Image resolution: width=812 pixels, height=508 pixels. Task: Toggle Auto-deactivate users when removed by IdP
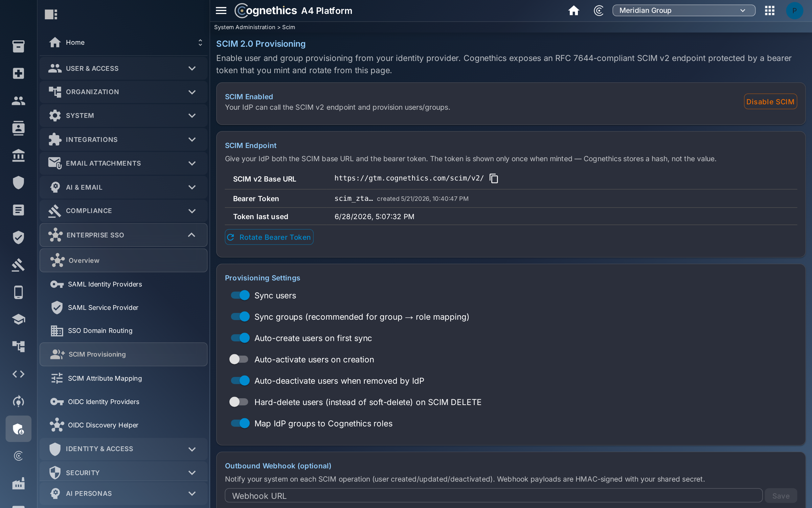pos(240,381)
